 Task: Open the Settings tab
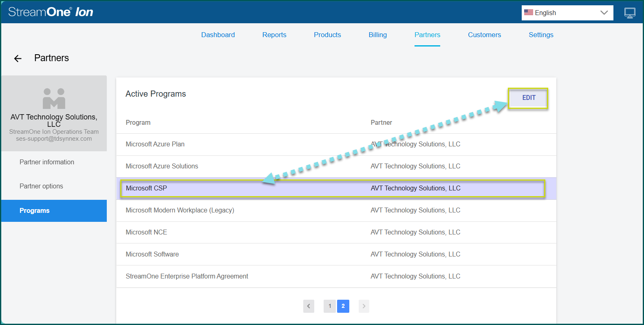coord(541,35)
